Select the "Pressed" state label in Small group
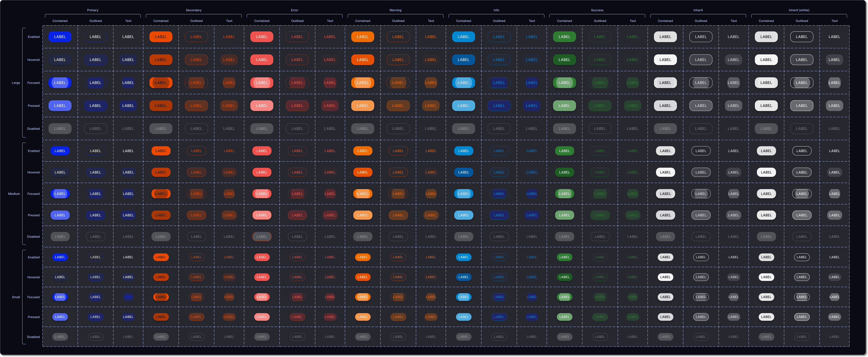This screenshot has width=868, height=357. [34, 317]
